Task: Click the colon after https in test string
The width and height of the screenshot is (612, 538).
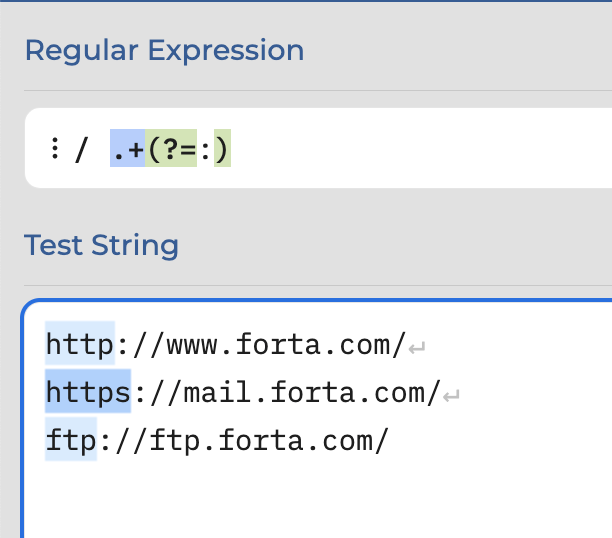Action: tap(140, 394)
